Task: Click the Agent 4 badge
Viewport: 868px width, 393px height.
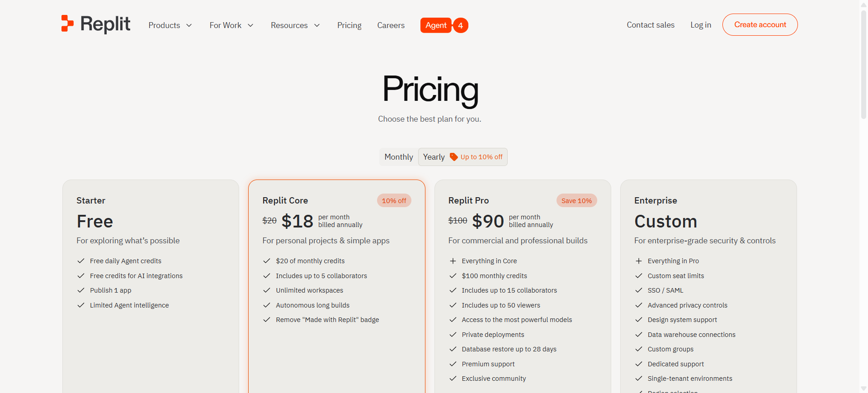Action: click(444, 25)
